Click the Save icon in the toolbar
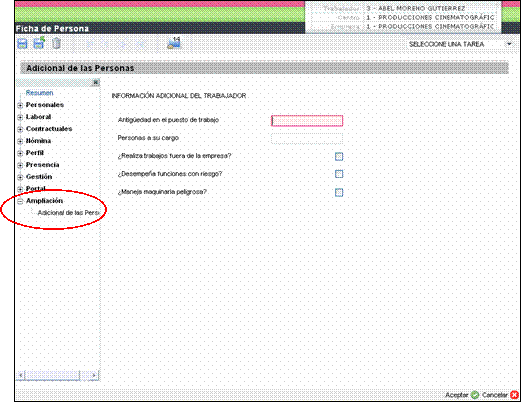Viewport: 521px width, 402px height. coord(22,44)
